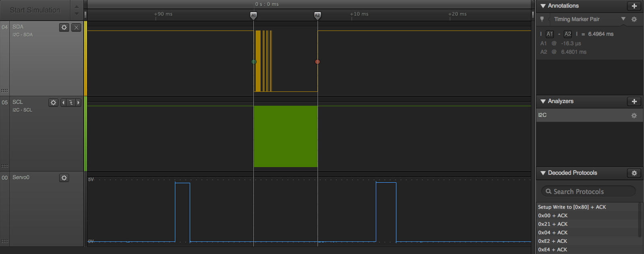Click the decoded protocols scrollbar
This screenshot has height=254, width=644.
pos(640,220)
